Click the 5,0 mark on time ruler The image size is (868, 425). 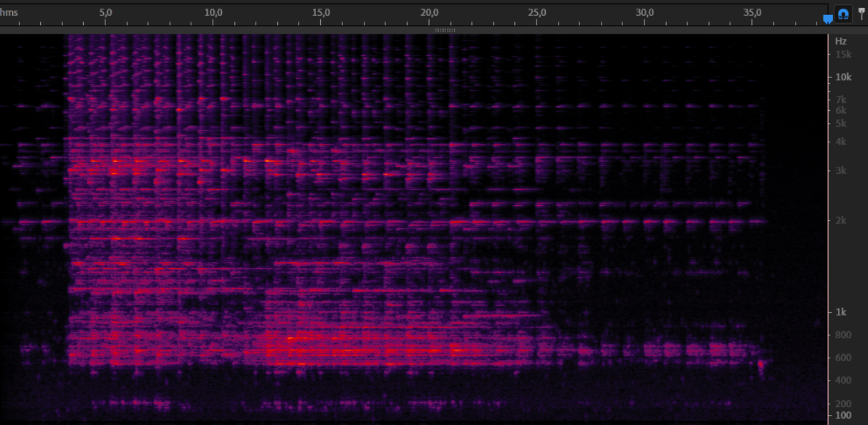pyautogui.click(x=105, y=13)
